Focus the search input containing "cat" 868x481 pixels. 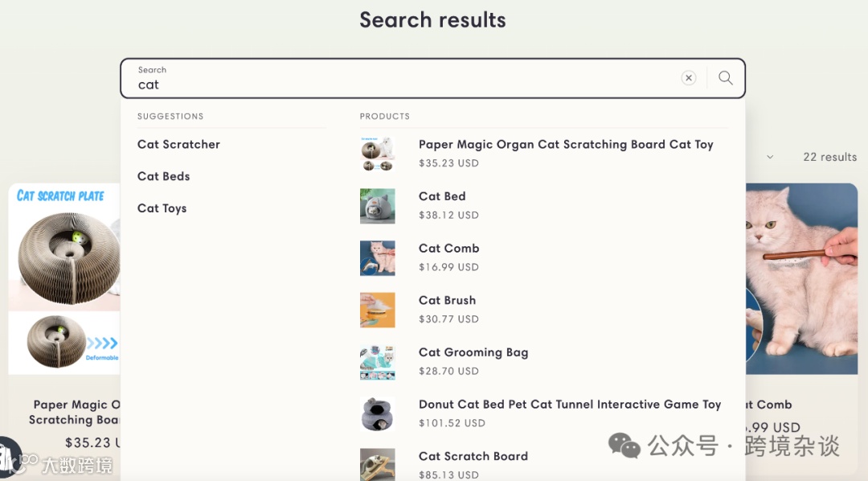click(402, 84)
